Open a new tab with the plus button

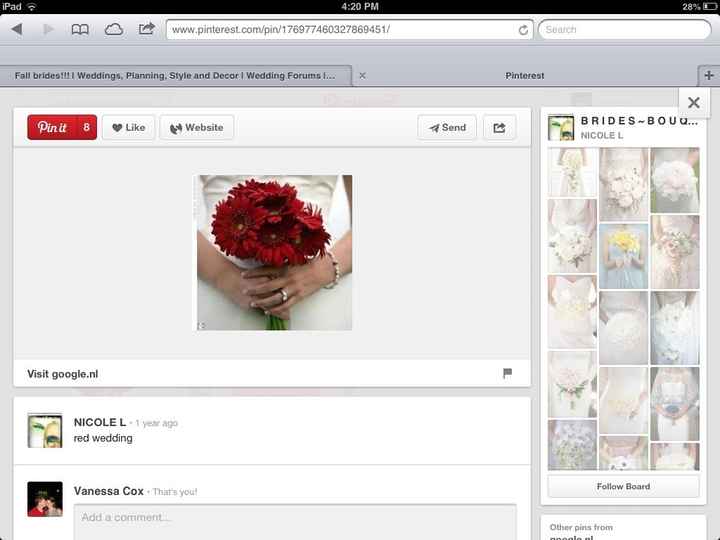point(709,75)
